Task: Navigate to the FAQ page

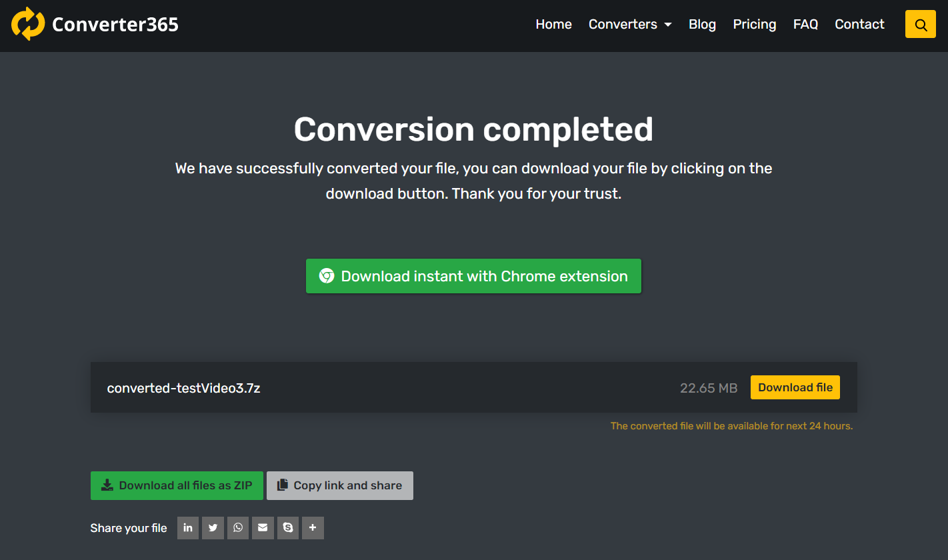Action: pyautogui.click(x=805, y=25)
